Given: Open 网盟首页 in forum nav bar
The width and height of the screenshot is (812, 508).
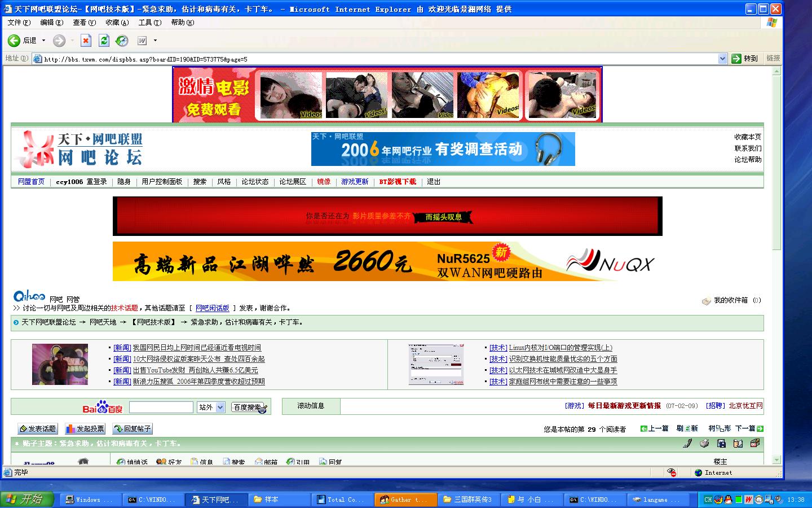Looking at the screenshot, I should [x=31, y=182].
